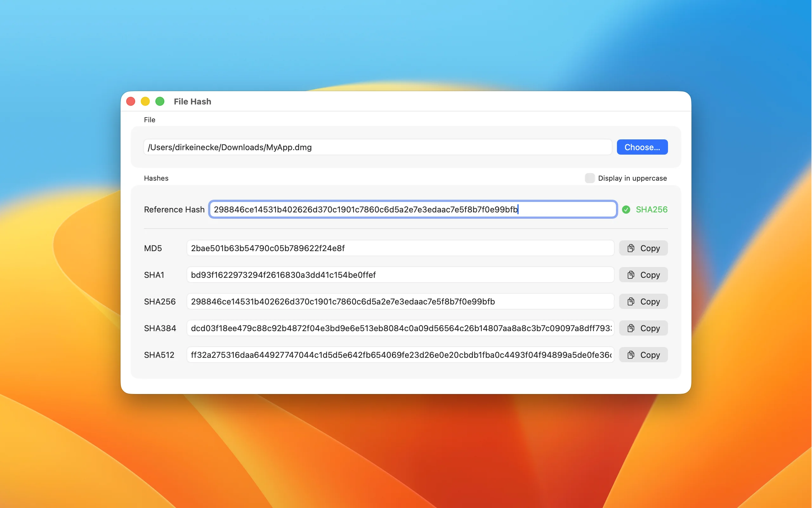The height and width of the screenshot is (508, 812).
Task: Click the green SHA256 match label
Action: click(x=651, y=210)
